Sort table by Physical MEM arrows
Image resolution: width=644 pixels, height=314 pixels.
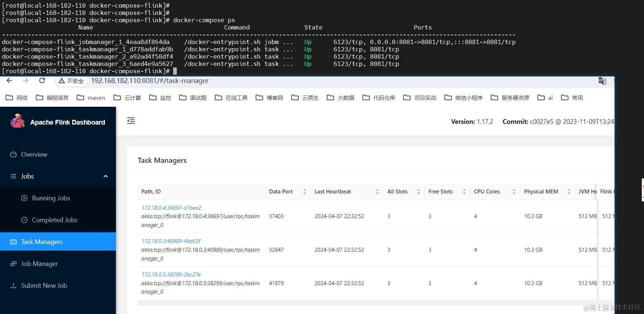(x=569, y=192)
